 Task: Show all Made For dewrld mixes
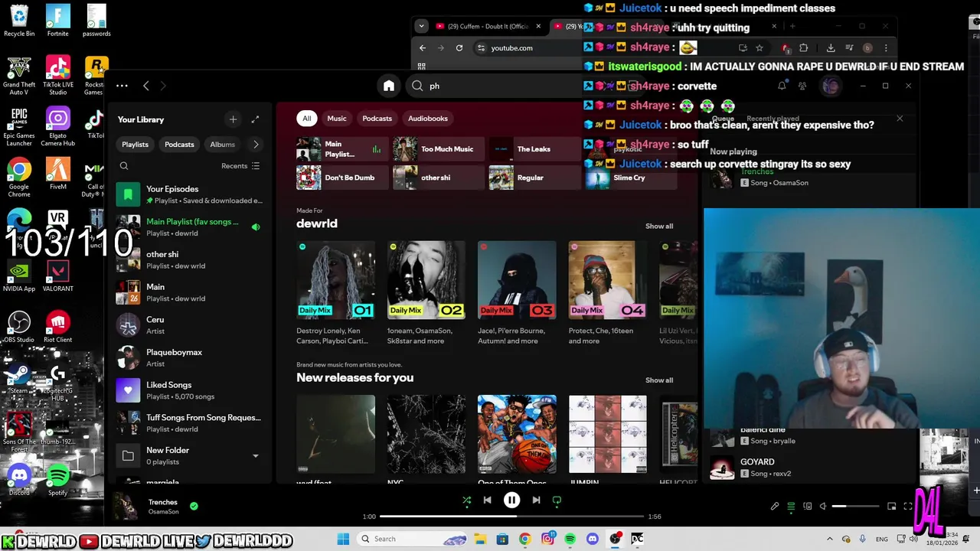click(x=659, y=227)
